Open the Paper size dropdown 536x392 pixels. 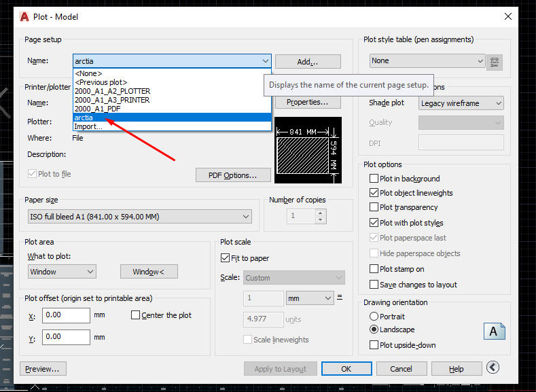(138, 217)
